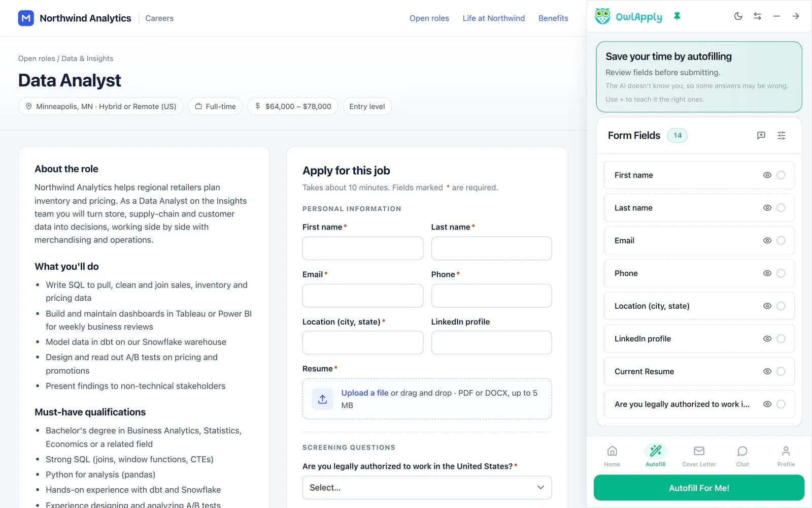Select the radio circle for Email field
Image resolution: width=812 pixels, height=508 pixels.
point(781,241)
